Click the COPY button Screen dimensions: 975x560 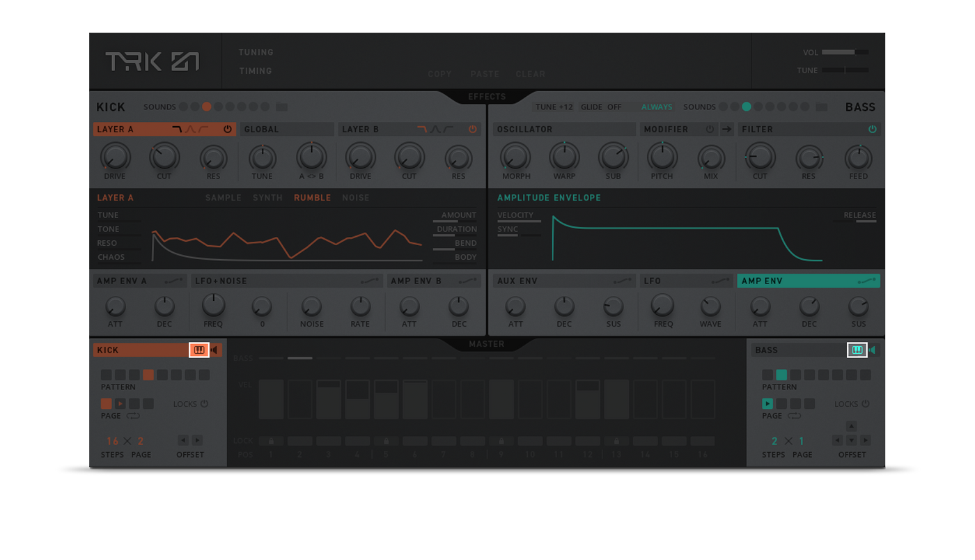pyautogui.click(x=439, y=74)
